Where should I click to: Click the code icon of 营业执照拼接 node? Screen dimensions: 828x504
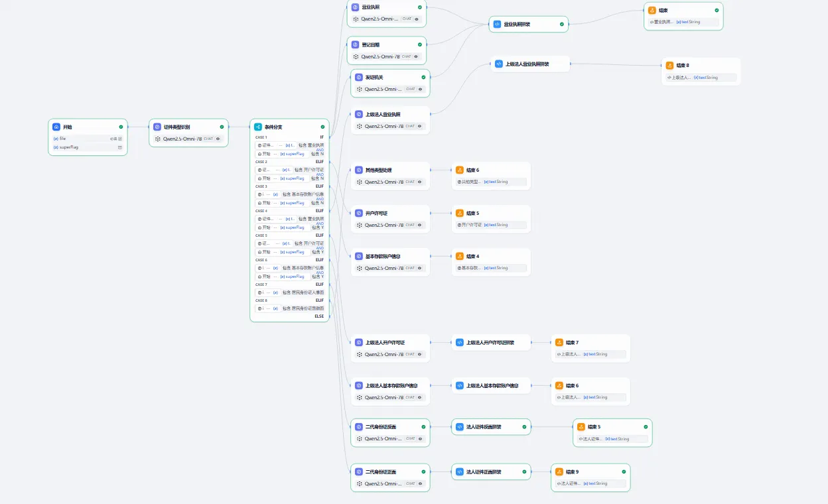(x=497, y=24)
